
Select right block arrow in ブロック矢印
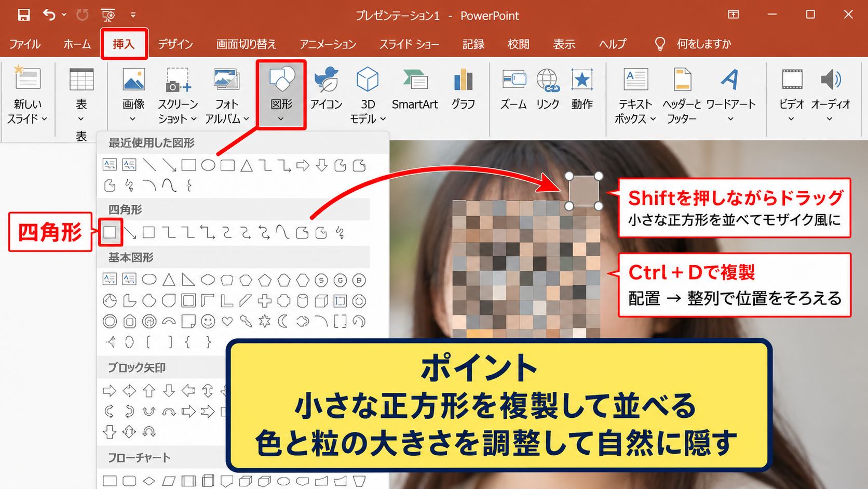pyautogui.click(x=110, y=390)
